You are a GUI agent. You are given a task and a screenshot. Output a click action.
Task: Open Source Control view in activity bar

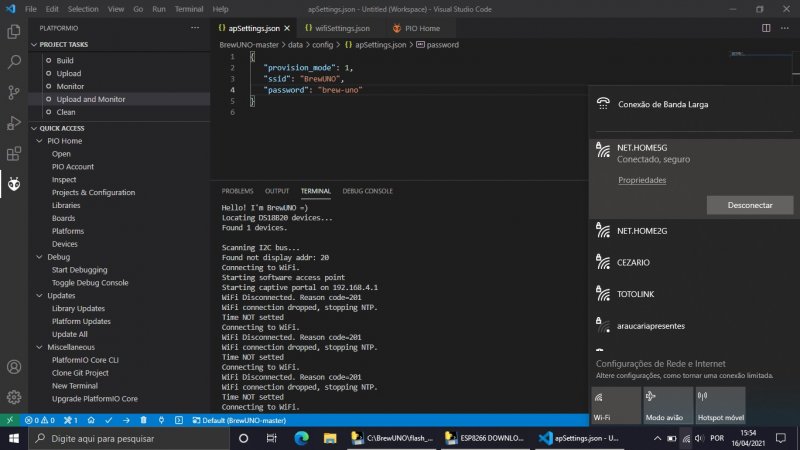(x=14, y=92)
